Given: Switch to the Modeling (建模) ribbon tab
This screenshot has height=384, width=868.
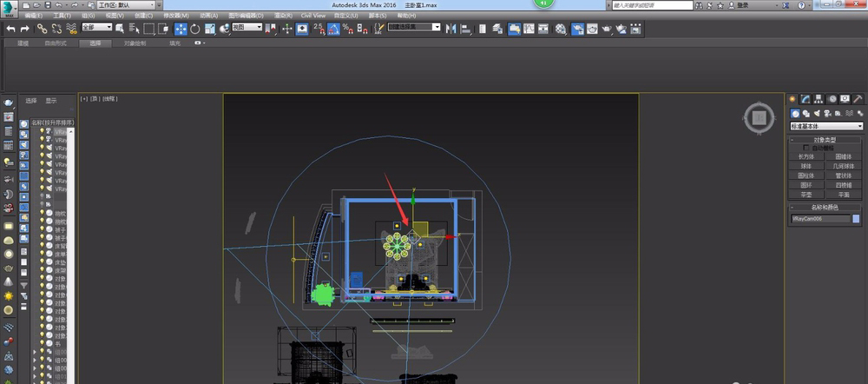Looking at the screenshot, I should 23,43.
